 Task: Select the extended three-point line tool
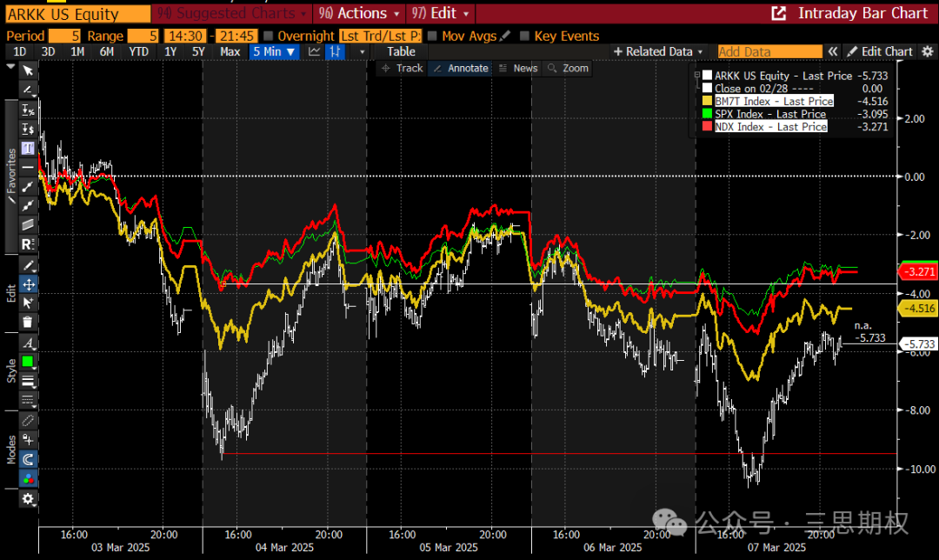[x=28, y=205]
